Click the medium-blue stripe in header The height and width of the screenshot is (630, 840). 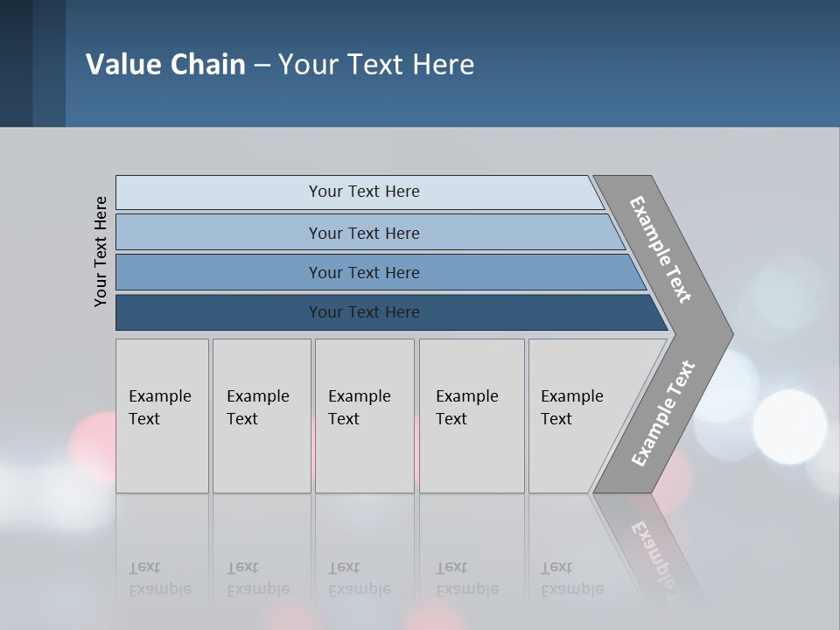point(49,63)
